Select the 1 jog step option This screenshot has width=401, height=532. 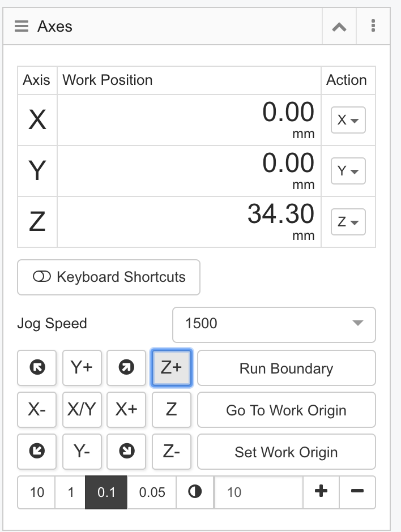click(70, 492)
